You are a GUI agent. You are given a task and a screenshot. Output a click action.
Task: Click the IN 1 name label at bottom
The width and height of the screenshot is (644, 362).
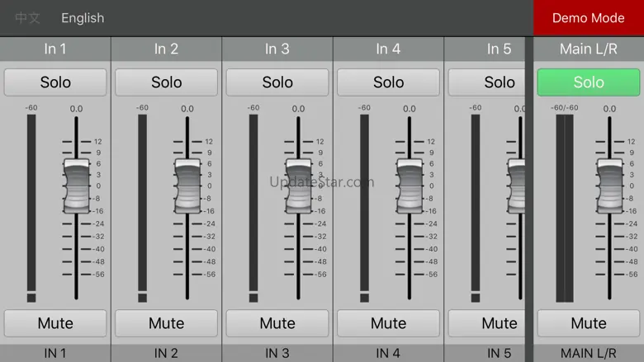click(x=55, y=353)
